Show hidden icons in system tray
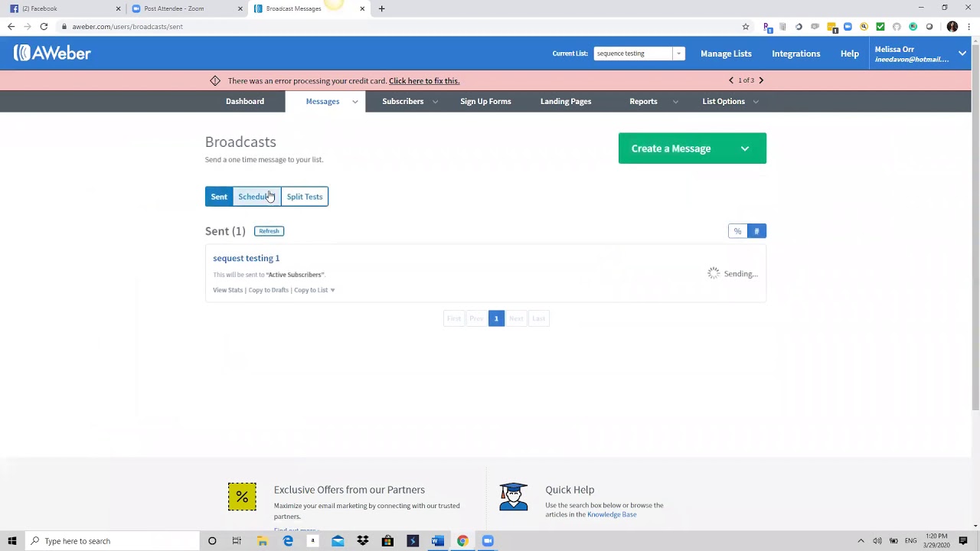Image resolution: width=980 pixels, height=551 pixels. [x=861, y=541]
